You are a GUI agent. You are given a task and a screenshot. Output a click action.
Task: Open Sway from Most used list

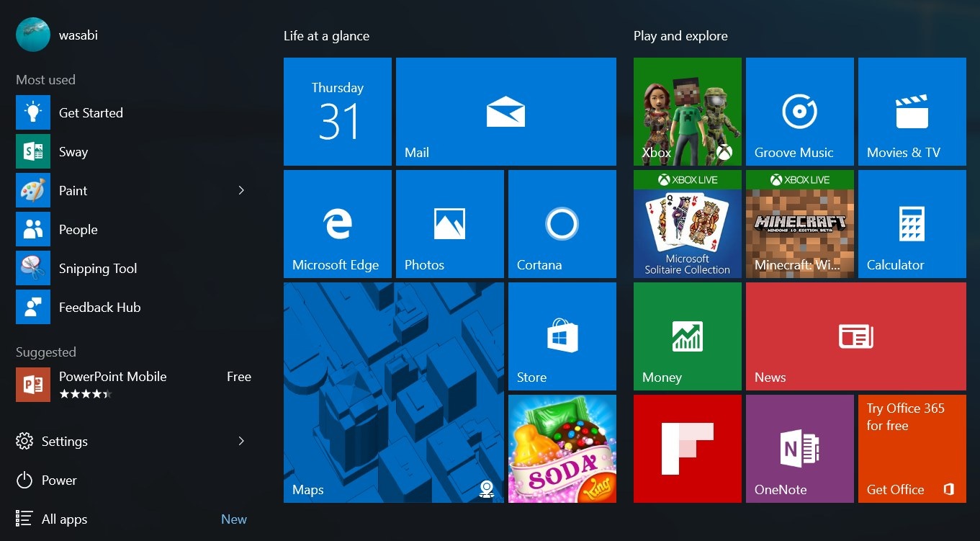(134, 151)
